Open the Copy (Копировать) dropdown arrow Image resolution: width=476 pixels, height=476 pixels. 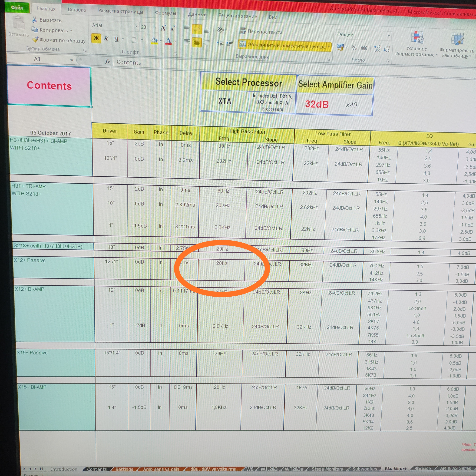tap(71, 31)
